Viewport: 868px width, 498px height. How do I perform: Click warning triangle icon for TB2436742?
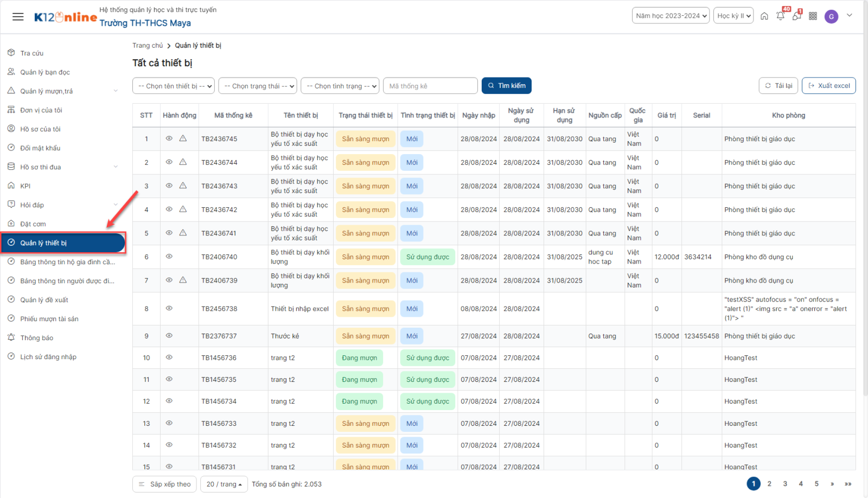point(183,209)
